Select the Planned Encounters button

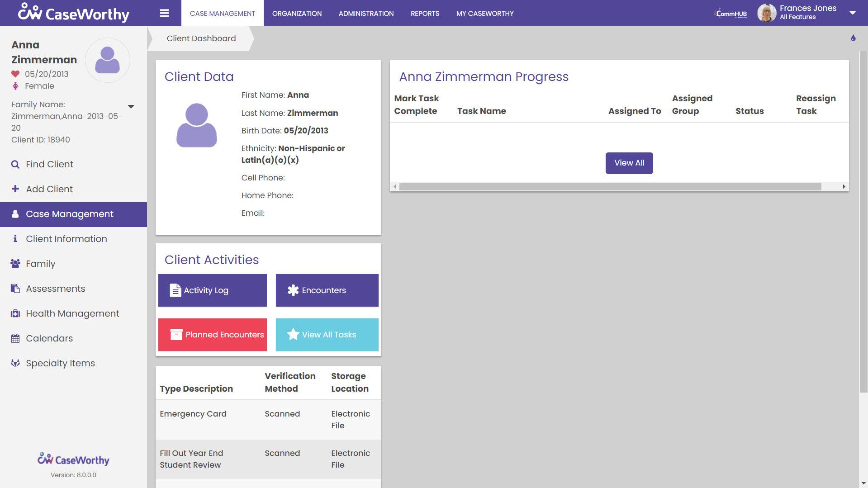(x=212, y=335)
